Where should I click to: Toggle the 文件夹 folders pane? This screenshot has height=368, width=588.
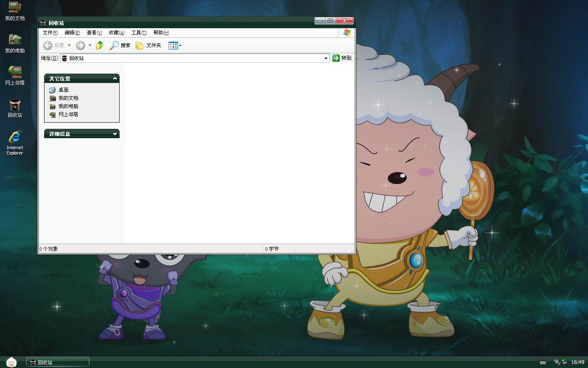(148, 45)
